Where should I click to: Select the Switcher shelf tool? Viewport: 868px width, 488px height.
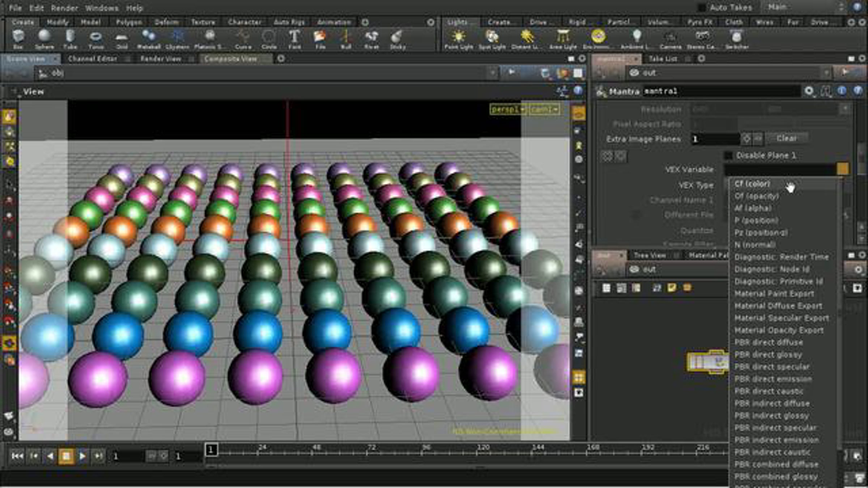[x=737, y=39]
